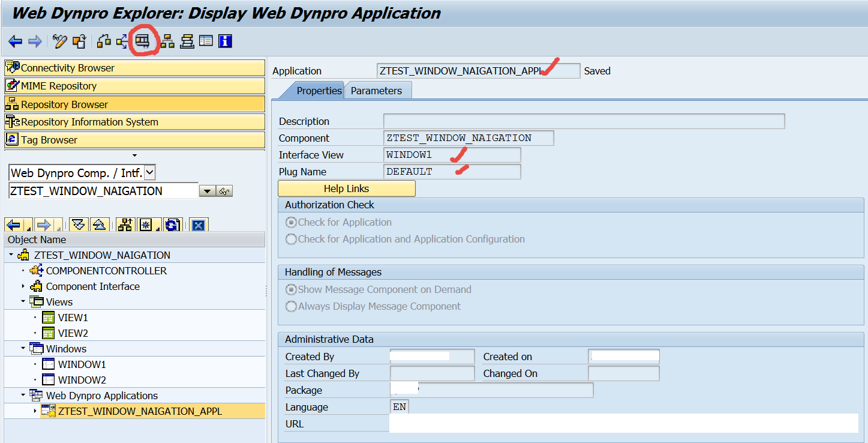868x443 pixels.
Task: Click the blue information icon in toolbar
Action: point(225,41)
